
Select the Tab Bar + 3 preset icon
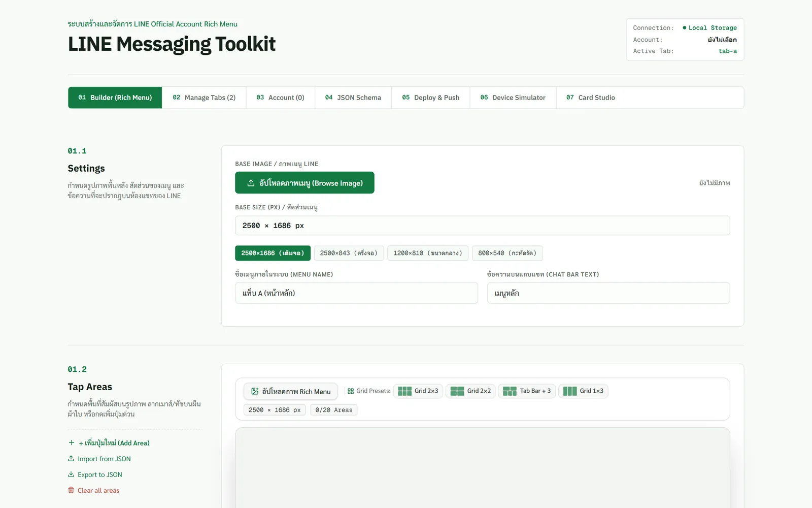[x=510, y=391]
